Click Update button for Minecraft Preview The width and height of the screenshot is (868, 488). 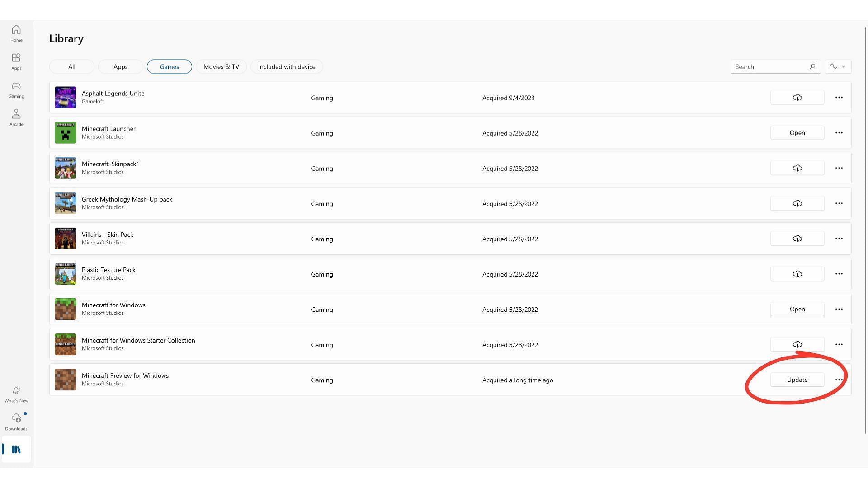tap(797, 380)
